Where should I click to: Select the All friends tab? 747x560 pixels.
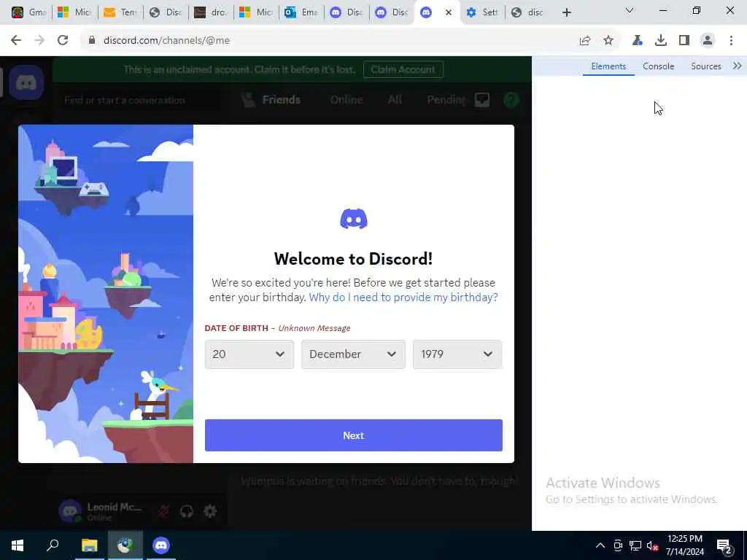coord(395,100)
